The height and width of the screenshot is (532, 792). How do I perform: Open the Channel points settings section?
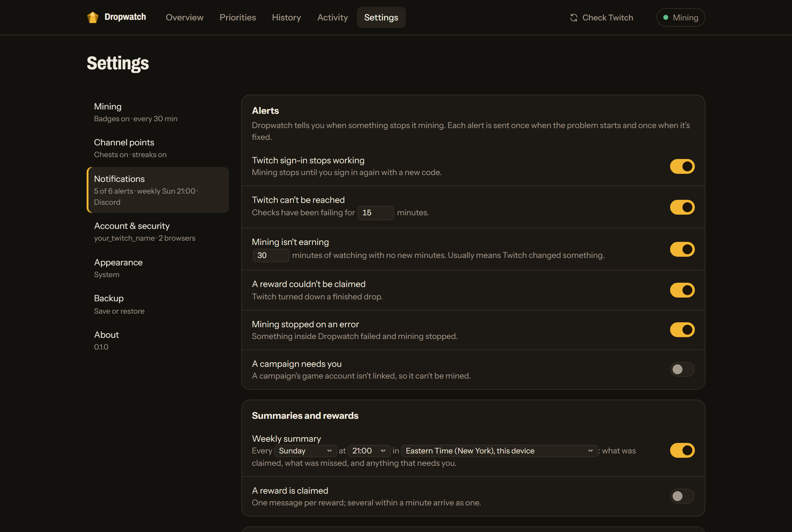tap(158, 148)
